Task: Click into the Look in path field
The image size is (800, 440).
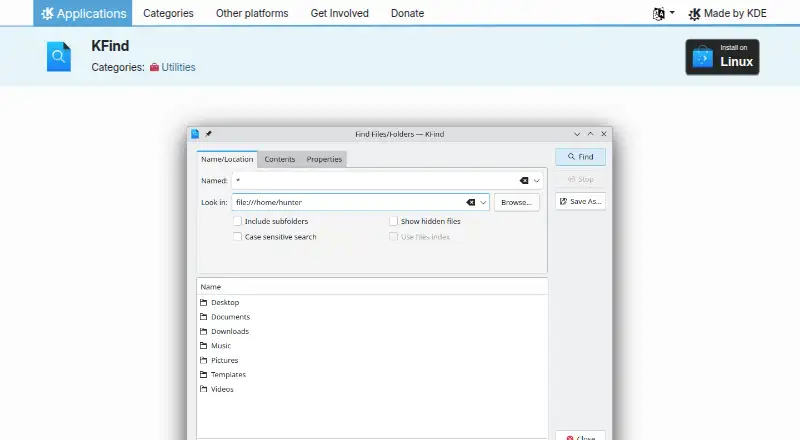Action: click(x=349, y=202)
